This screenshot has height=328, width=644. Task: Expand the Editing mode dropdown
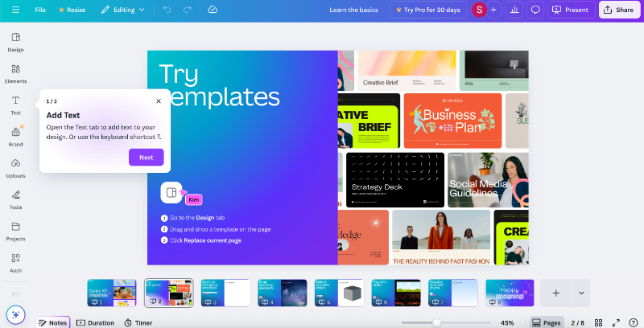tap(123, 10)
